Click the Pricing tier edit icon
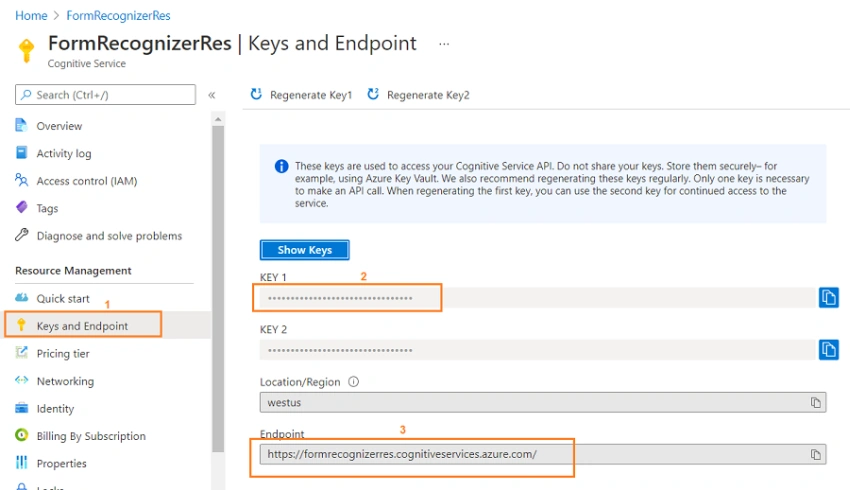This screenshot has height=490, width=850. (x=21, y=352)
